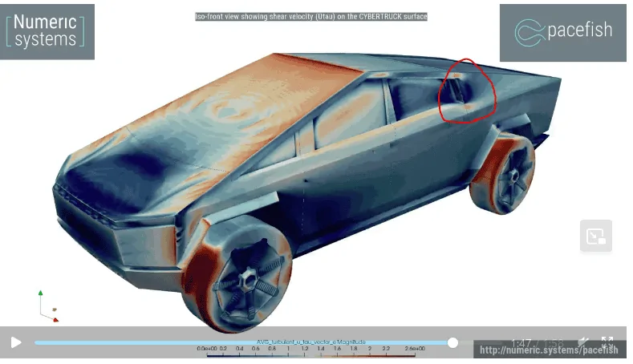Click the white playback position handle
Screen dimensions: 633x364
tap(452, 342)
